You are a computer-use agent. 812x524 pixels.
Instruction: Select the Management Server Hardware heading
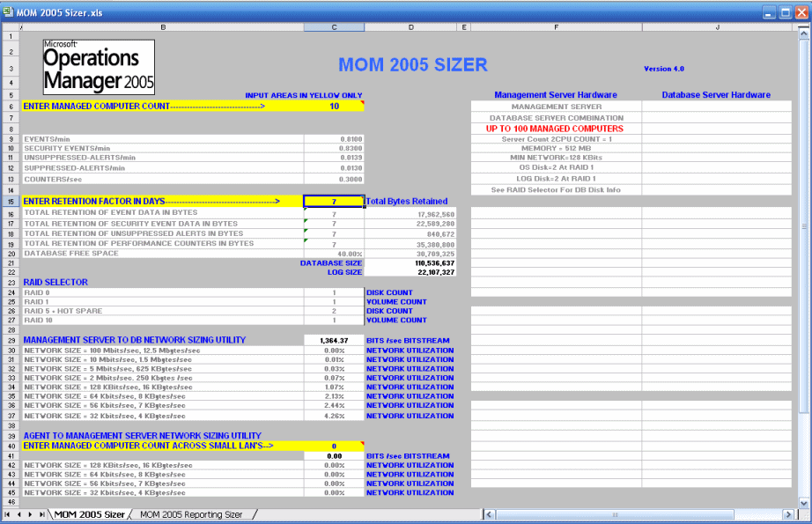[556, 95]
